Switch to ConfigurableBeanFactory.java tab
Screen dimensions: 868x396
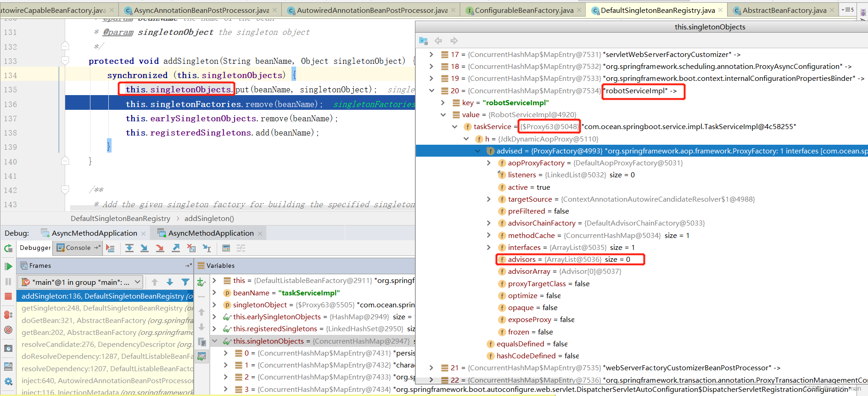tap(524, 10)
